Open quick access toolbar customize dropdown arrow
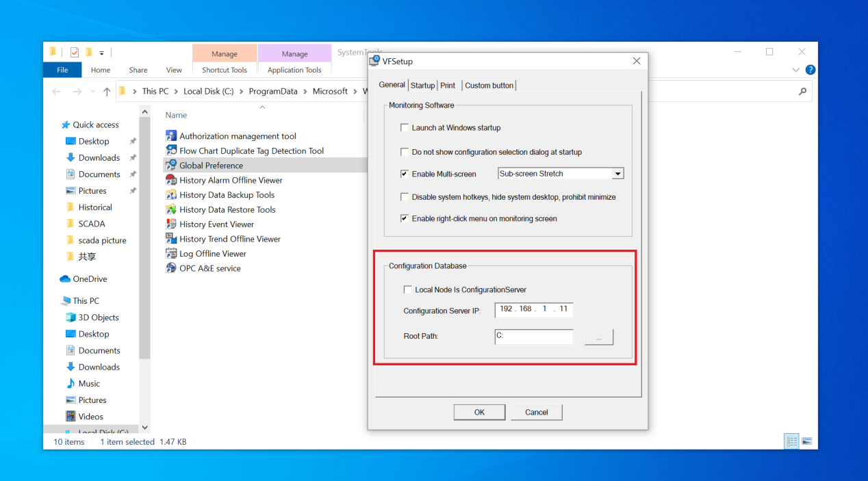This screenshot has width=868, height=481. [101, 53]
